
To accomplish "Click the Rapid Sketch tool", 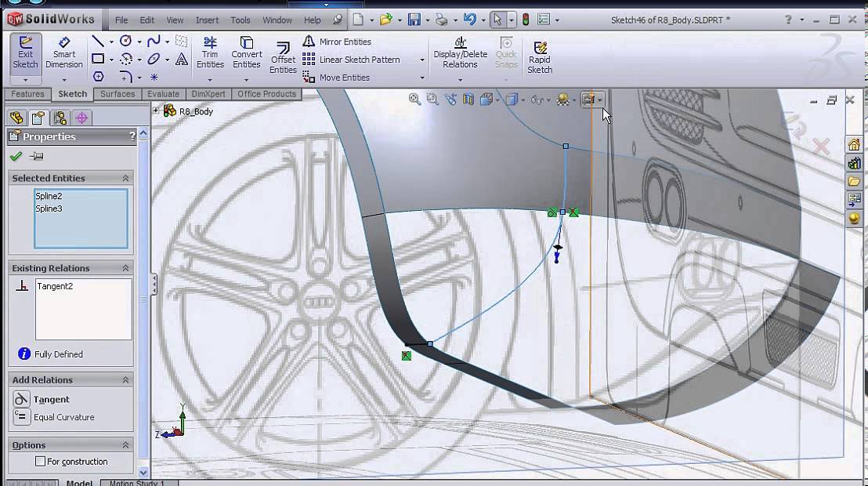I will [540, 58].
